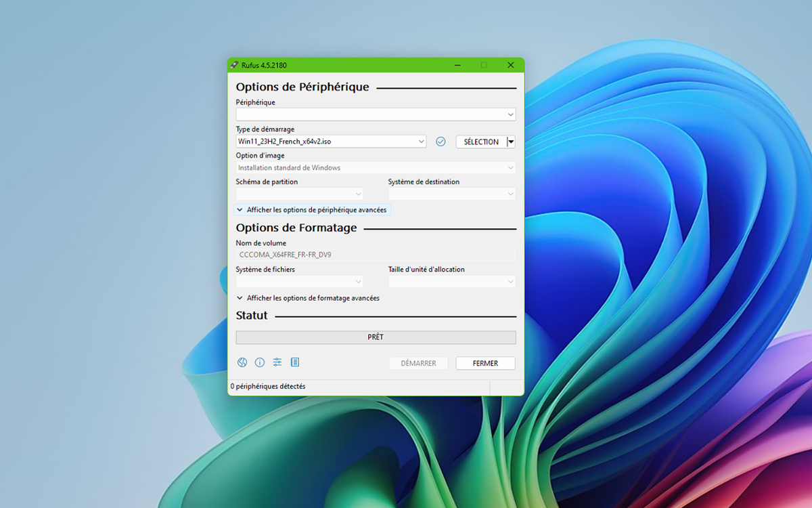Click the checkmark hash verification icon
812x508 pixels.
coord(441,142)
